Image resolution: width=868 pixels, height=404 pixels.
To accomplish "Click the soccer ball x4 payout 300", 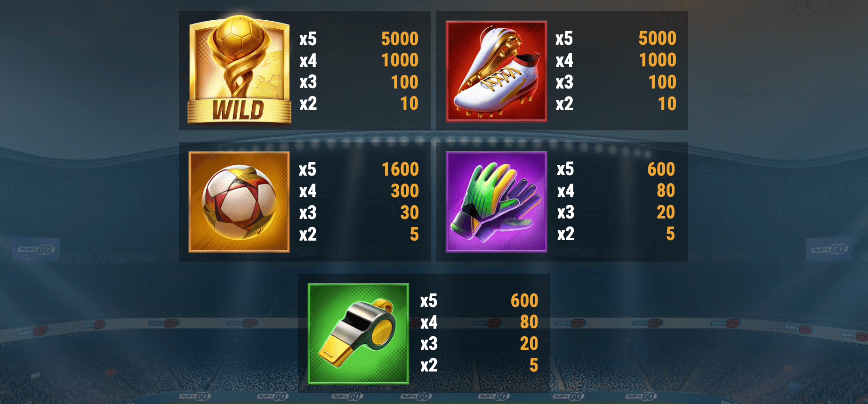I will (x=405, y=191).
